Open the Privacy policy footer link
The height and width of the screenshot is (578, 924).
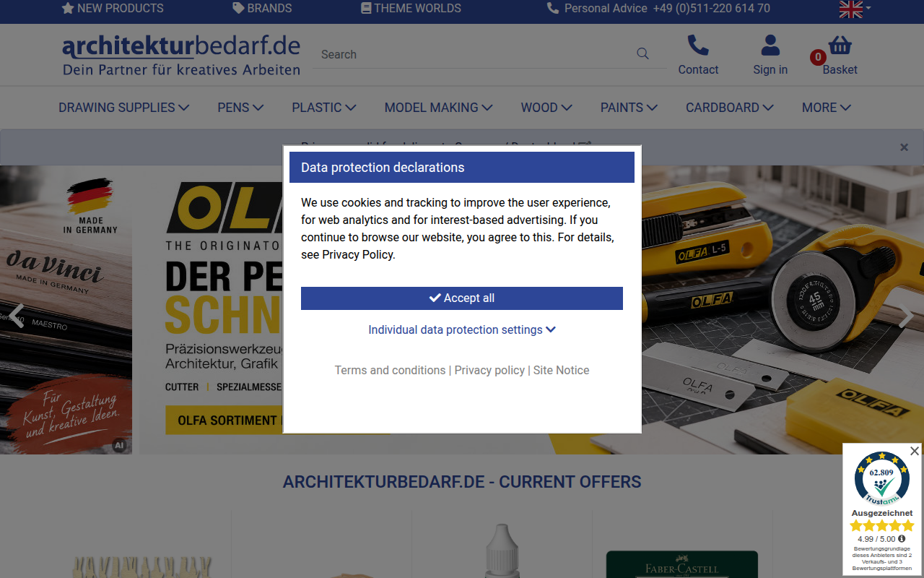click(489, 370)
